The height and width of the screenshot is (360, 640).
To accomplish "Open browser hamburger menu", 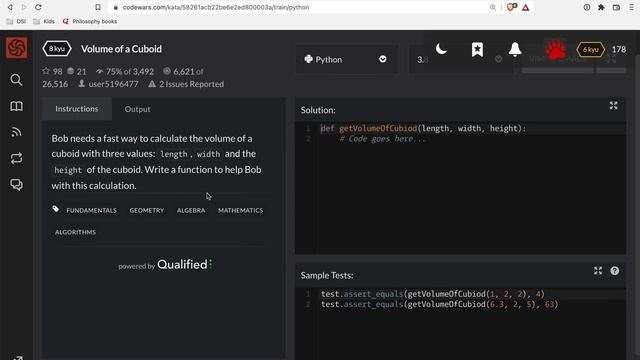I will (631, 7).
